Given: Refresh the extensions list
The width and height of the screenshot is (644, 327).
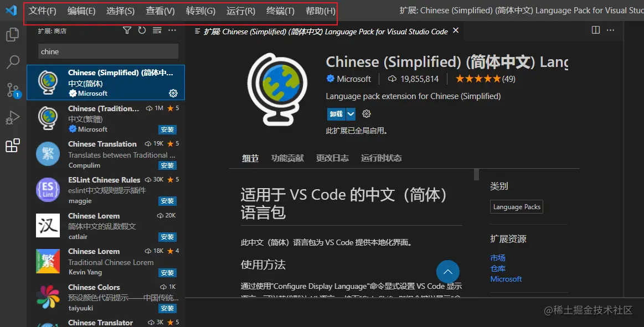Looking at the screenshot, I should click(142, 30).
